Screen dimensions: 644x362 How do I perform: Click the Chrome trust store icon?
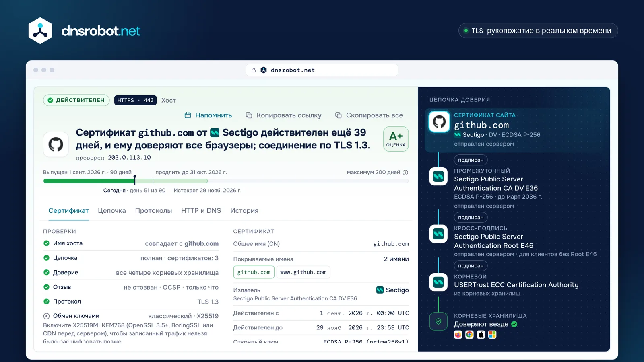pyautogui.click(x=469, y=335)
